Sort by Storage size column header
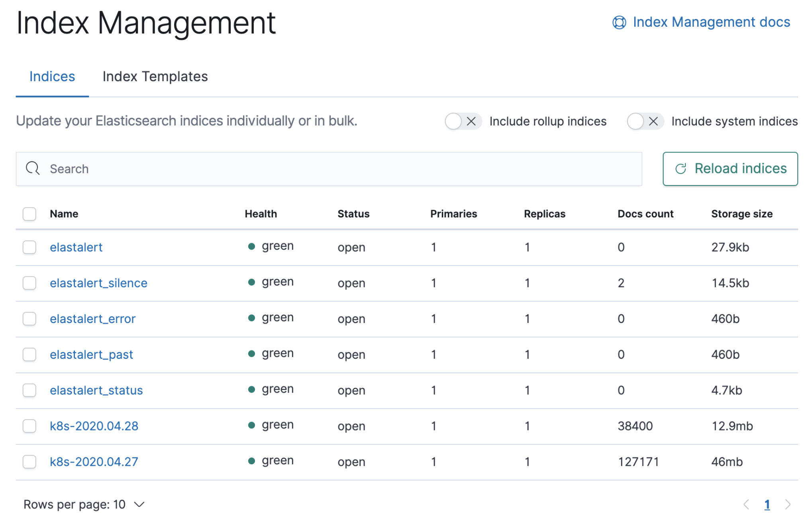Image resolution: width=812 pixels, height=524 pixels. pos(742,214)
